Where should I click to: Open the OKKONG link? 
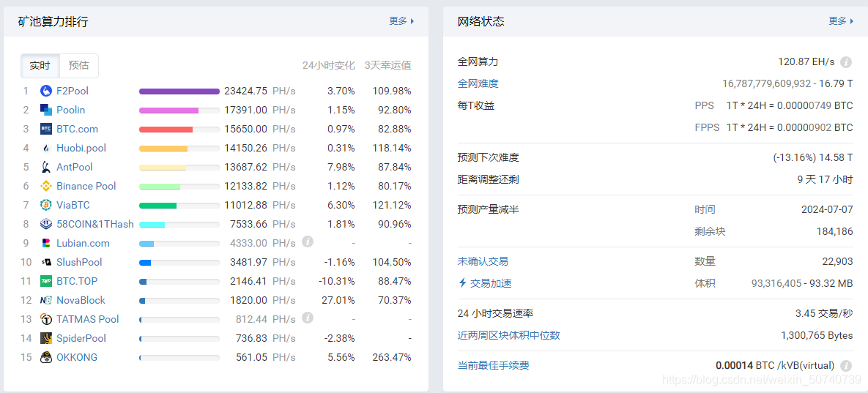[x=77, y=357]
